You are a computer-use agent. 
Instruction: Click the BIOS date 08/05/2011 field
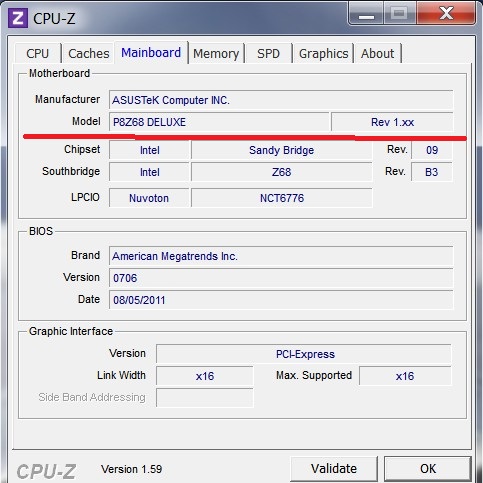[281, 300]
